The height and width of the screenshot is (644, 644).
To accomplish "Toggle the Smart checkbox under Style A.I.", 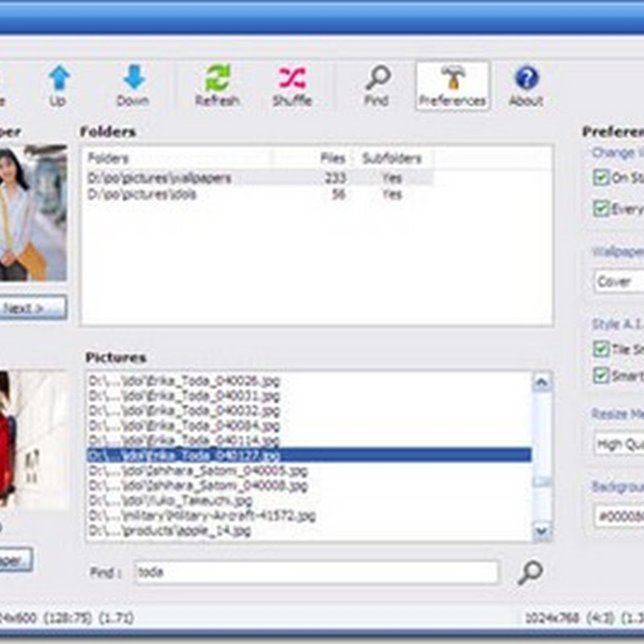I will [601, 375].
